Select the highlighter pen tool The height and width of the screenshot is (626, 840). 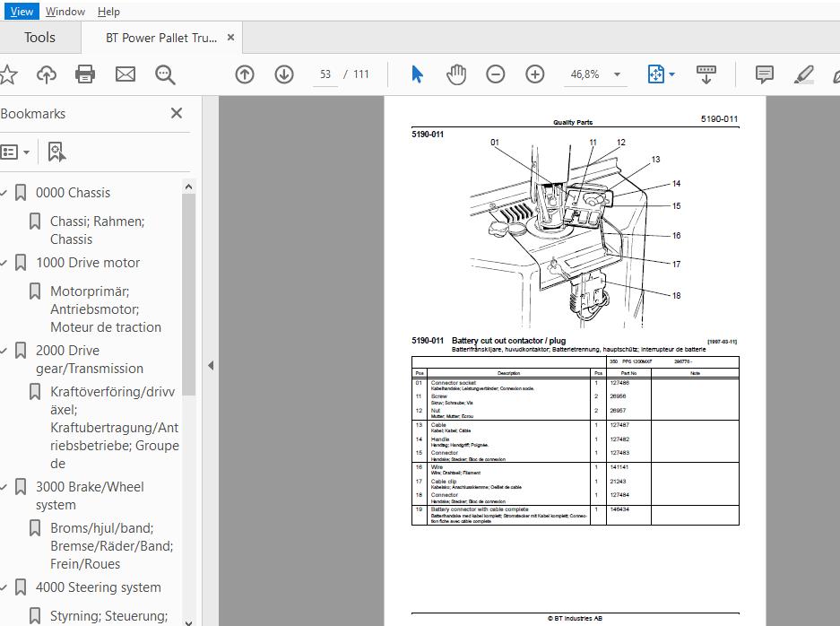[x=803, y=74]
